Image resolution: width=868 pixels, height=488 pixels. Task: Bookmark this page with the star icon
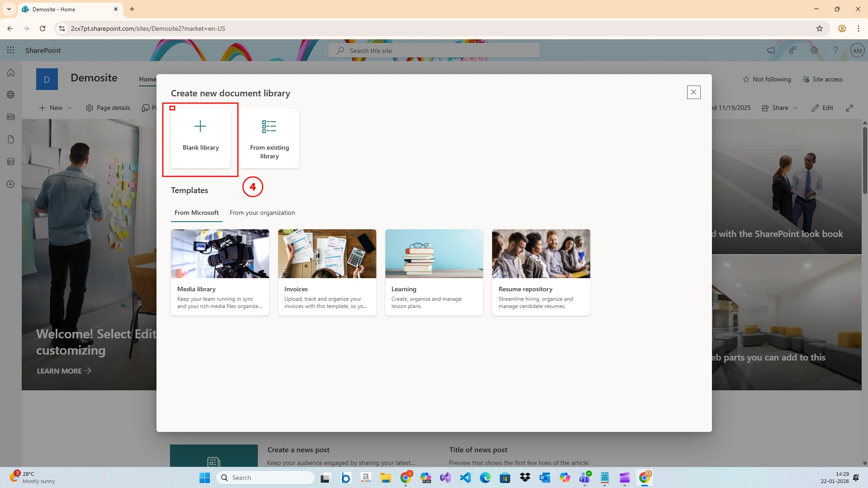(820, 28)
